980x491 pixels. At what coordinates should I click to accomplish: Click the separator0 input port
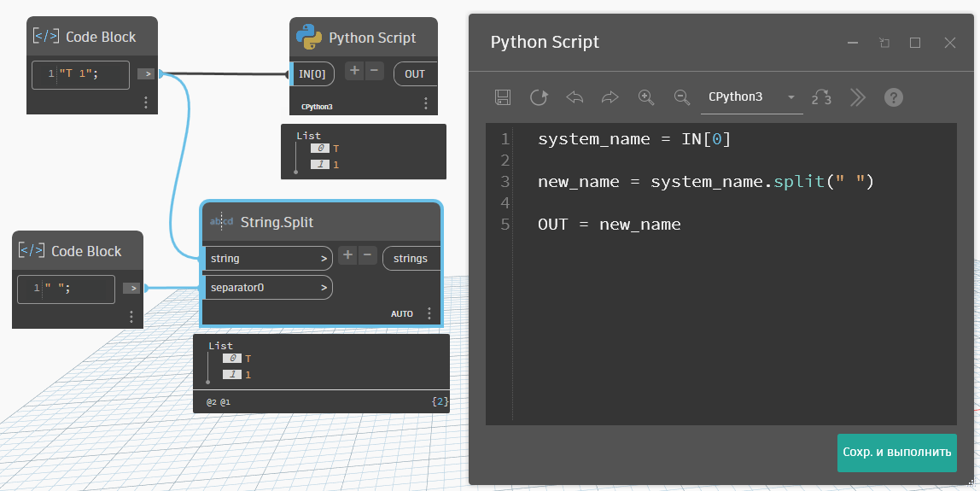(x=268, y=288)
